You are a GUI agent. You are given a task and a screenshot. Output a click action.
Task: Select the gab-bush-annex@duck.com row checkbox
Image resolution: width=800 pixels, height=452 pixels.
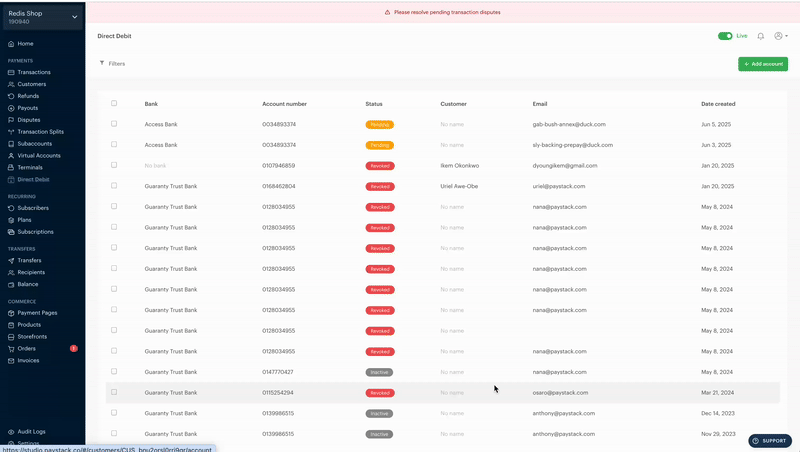pyautogui.click(x=114, y=123)
